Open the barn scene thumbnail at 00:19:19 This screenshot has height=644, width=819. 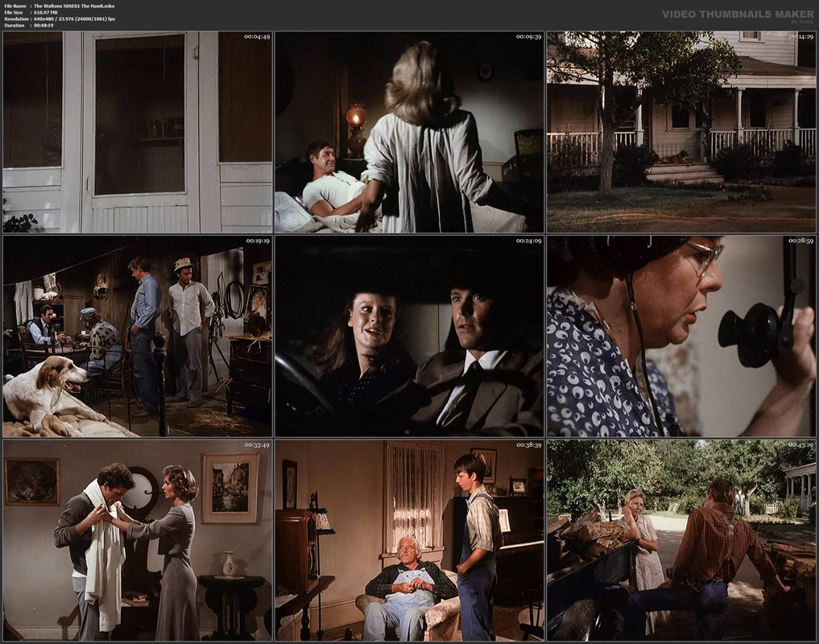tap(138, 336)
